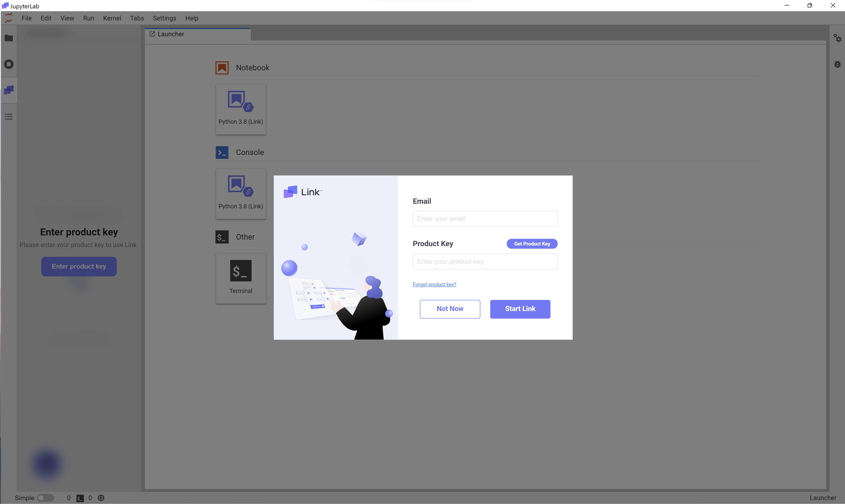
Task: Open the Kernel menu
Action: tap(112, 18)
